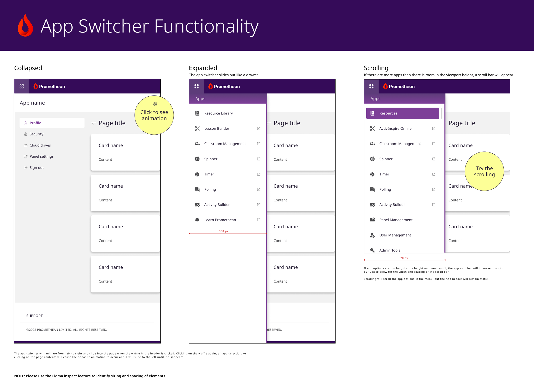Click the Resource Library book icon

coord(197,113)
